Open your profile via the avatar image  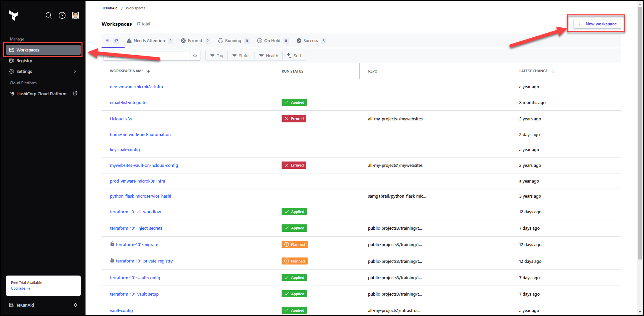tap(75, 15)
